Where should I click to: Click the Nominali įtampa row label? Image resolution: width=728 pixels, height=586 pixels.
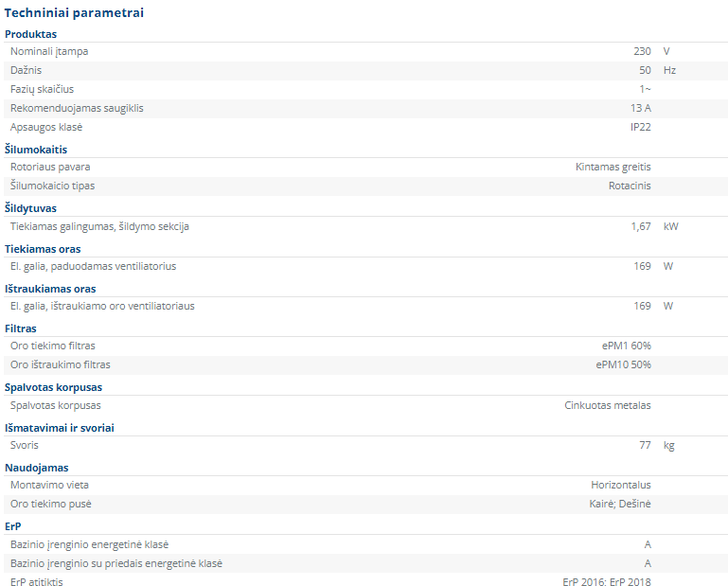coord(49,51)
